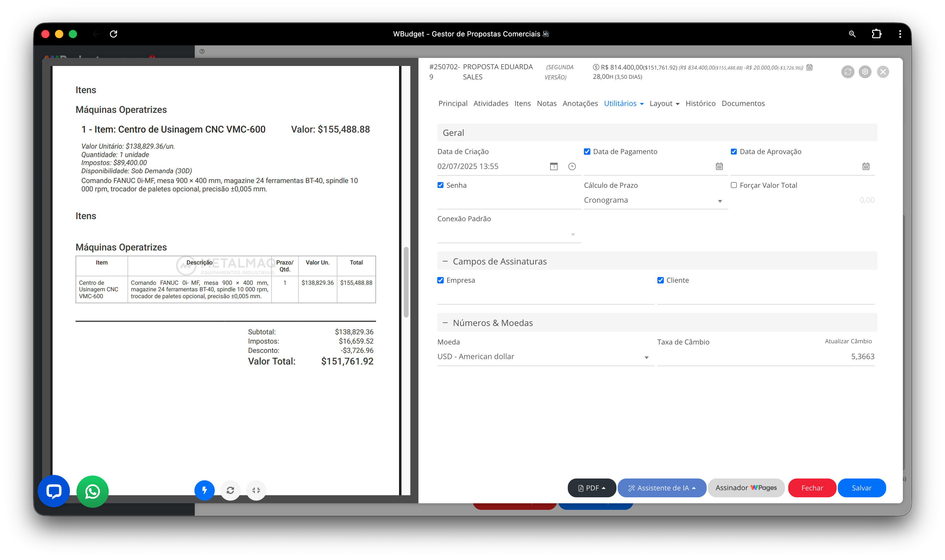
Task: Open the WhatsApp chat button
Action: [x=93, y=491]
